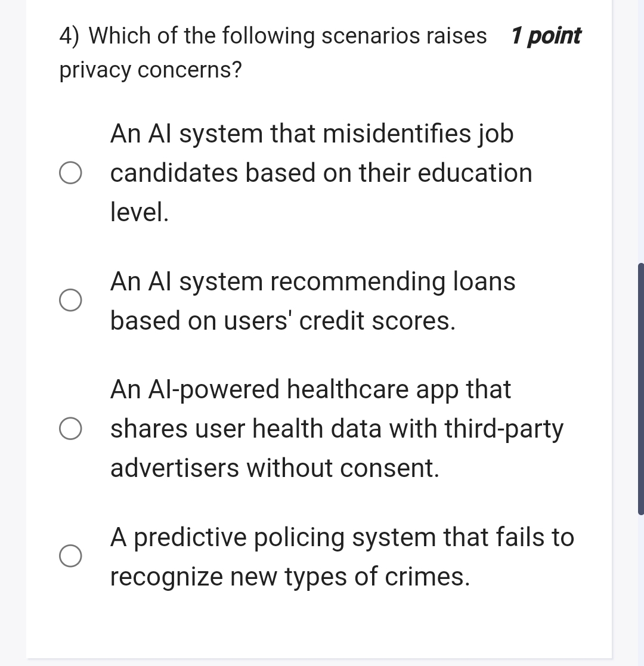Image resolution: width=644 pixels, height=666 pixels.
Task: Pick the predictive policing system radio button
Action: coord(70,556)
